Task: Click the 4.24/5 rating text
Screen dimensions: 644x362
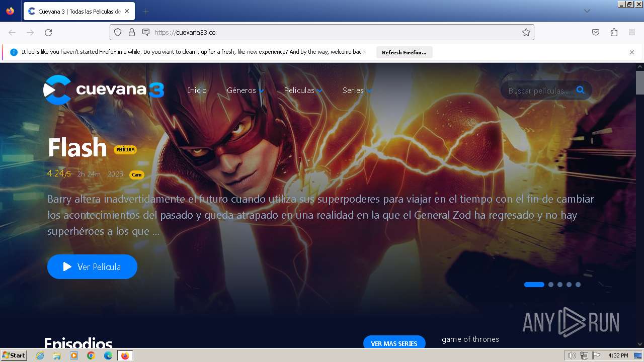Action: [59, 174]
